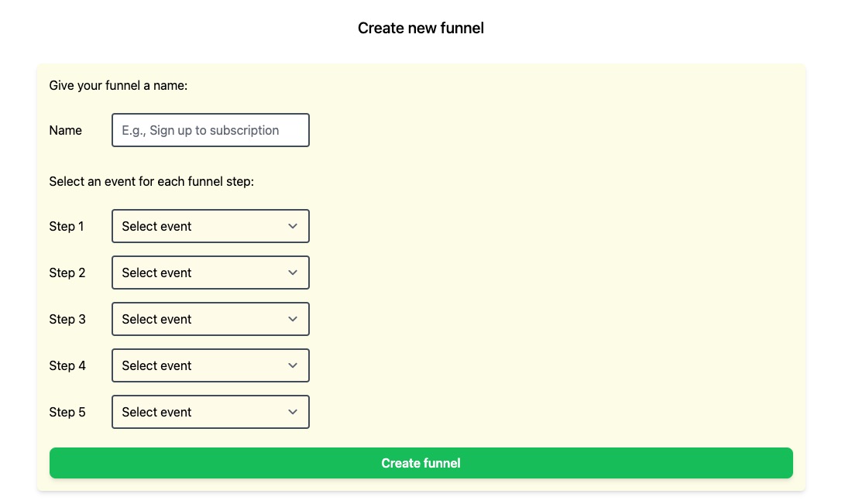This screenshot has width=845, height=504.
Task: Click the funnel Name input field
Action: click(210, 130)
